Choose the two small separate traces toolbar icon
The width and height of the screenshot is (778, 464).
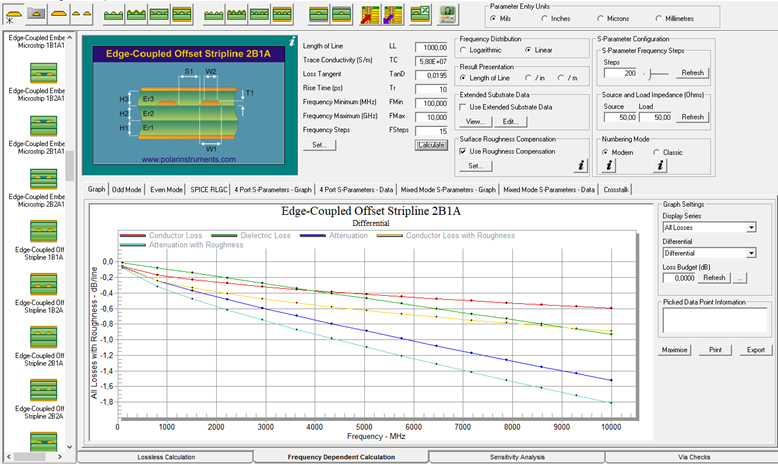tap(81, 14)
